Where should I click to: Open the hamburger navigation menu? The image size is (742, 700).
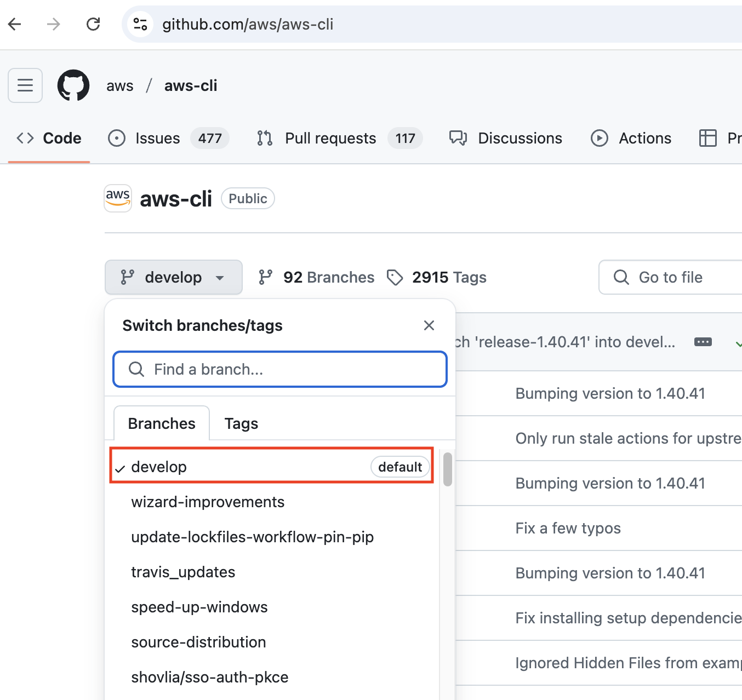25,85
